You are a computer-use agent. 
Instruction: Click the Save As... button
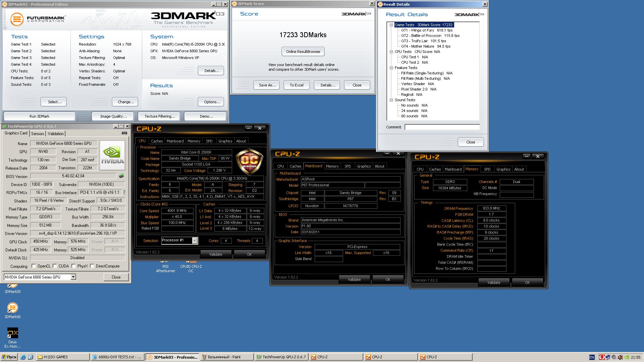click(x=267, y=85)
